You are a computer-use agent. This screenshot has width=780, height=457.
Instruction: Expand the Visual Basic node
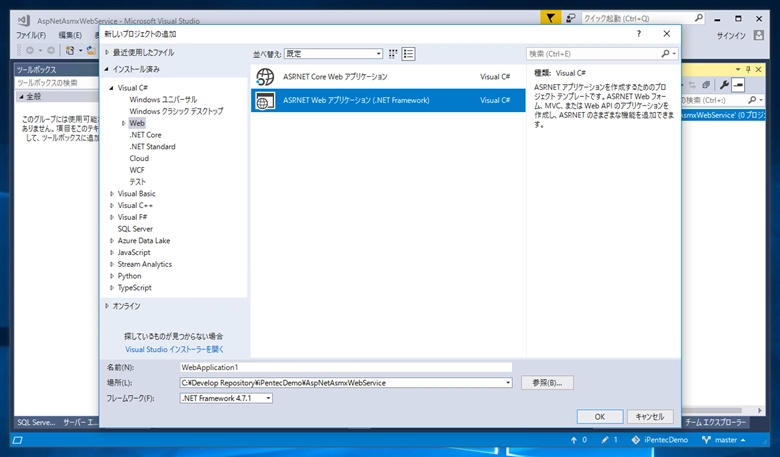click(111, 194)
